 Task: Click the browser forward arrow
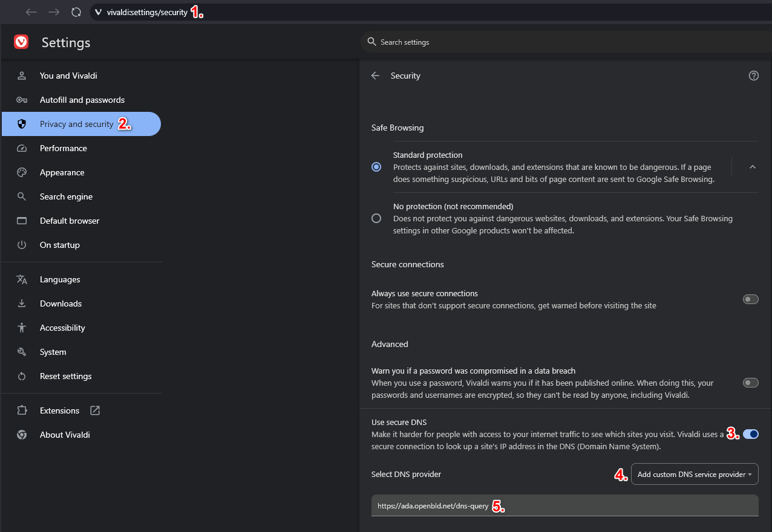(x=54, y=12)
